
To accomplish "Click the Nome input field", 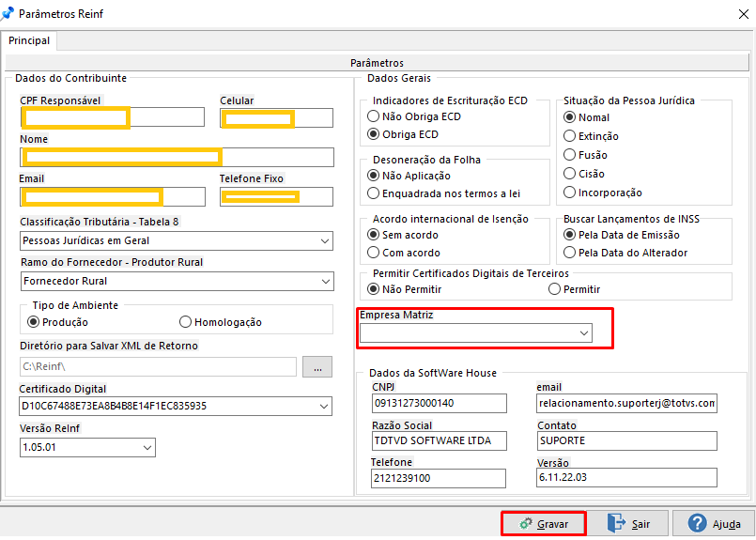I will (177, 157).
